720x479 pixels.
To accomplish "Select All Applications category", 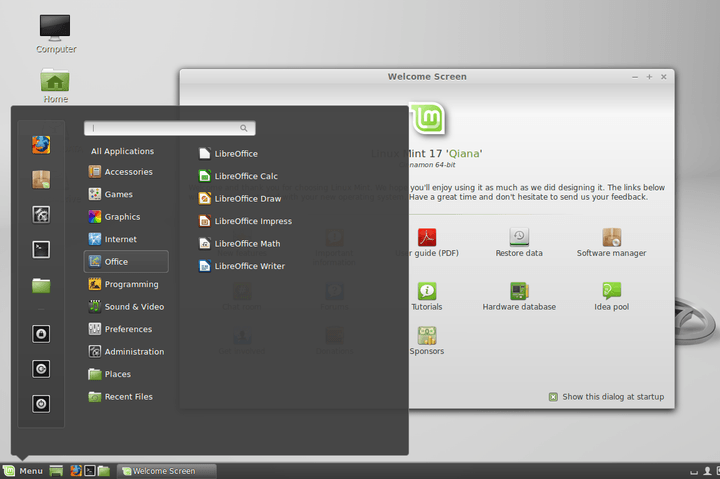I will pos(122,151).
